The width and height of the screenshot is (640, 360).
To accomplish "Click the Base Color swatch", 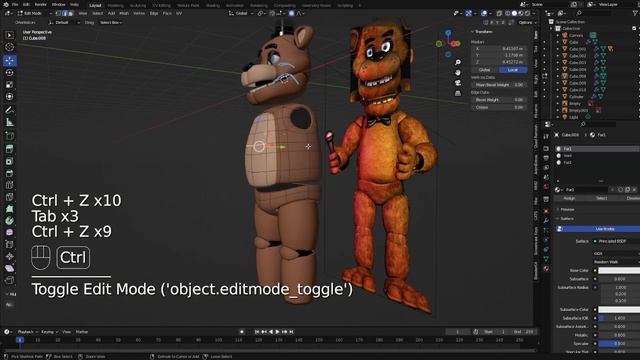I will [619, 270].
